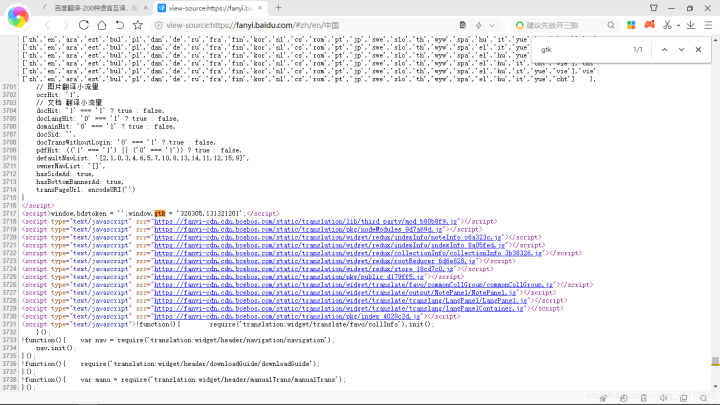The height and width of the screenshot is (405, 720).
Task: Click the transPageUrl encodeURI text
Action: [x=86, y=190]
